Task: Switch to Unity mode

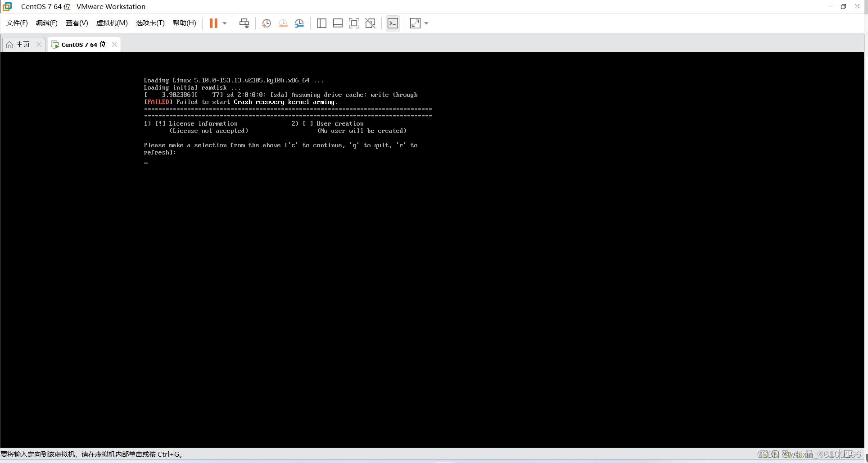Action: coord(370,23)
